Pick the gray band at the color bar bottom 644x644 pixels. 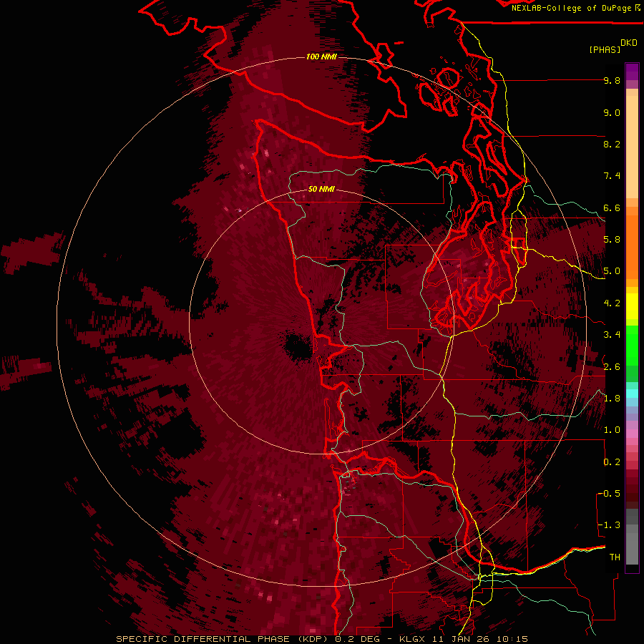[x=632, y=550]
